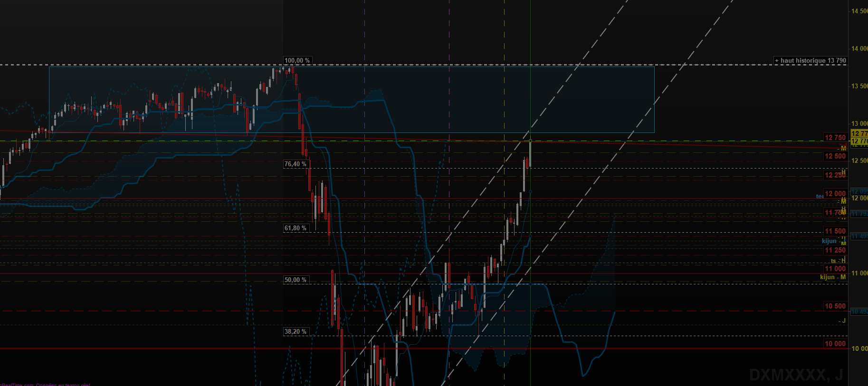The width and height of the screenshot is (868, 386).
Task: Click the red 11 000 level label
Action: tap(835, 269)
